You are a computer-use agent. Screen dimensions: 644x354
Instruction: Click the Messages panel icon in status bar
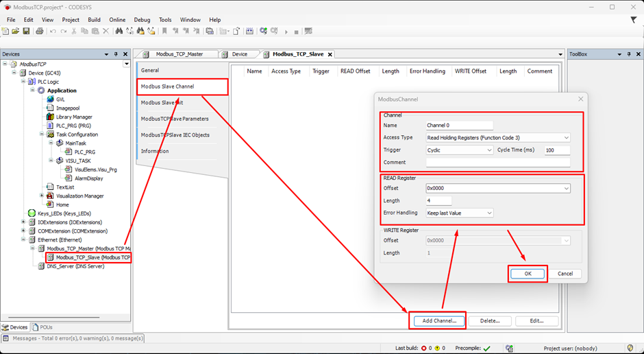pyautogui.click(x=5, y=338)
